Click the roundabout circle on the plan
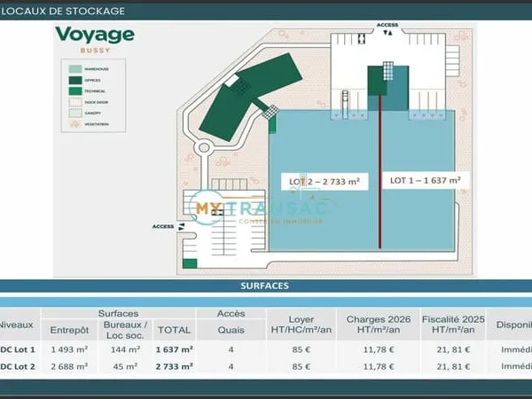 [x=204, y=148]
